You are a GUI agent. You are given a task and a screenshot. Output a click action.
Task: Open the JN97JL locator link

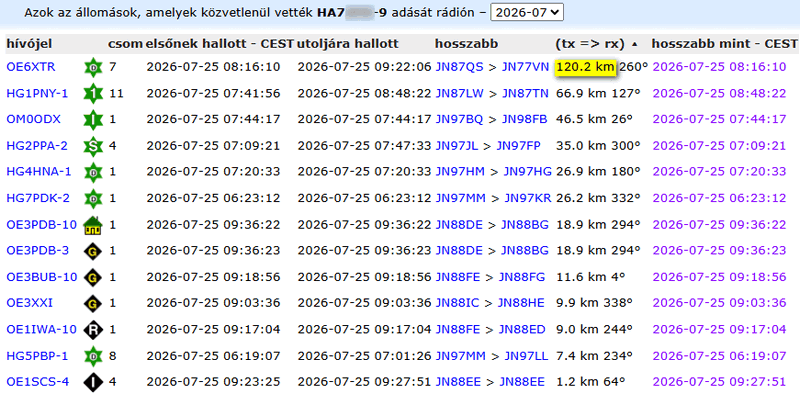(457, 146)
